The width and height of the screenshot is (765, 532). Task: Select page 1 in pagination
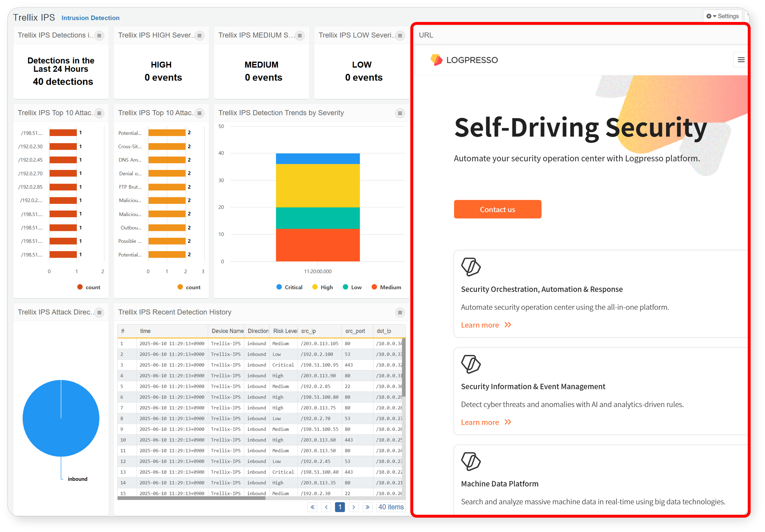tap(340, 507)
